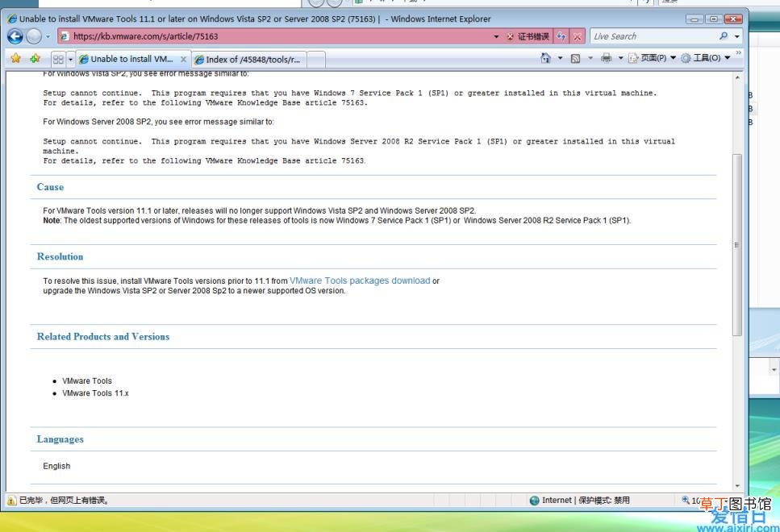Click the 'Related Products and Versions' heading
The width and height of the screenshot is (780, 532).
point(103,337)
